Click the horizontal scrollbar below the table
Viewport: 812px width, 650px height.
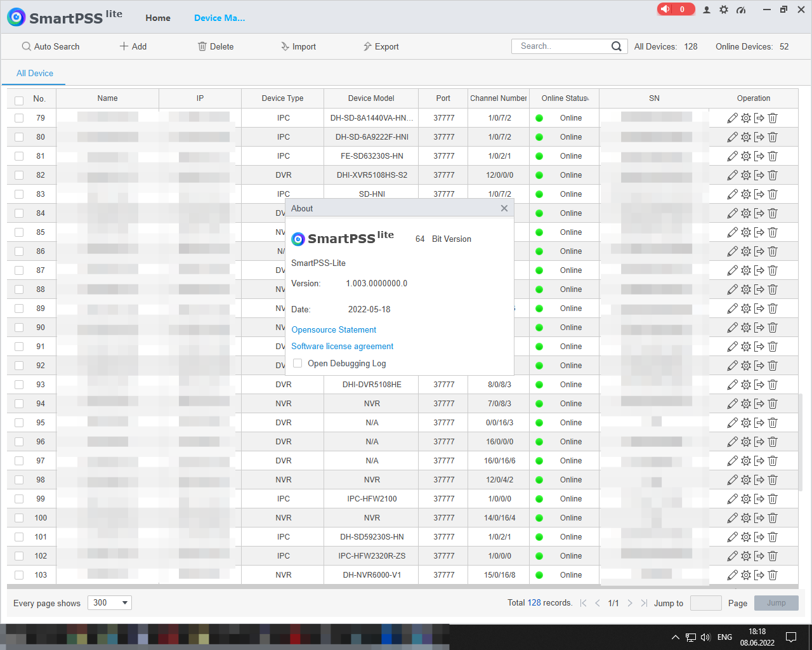[x=402, y=587]
